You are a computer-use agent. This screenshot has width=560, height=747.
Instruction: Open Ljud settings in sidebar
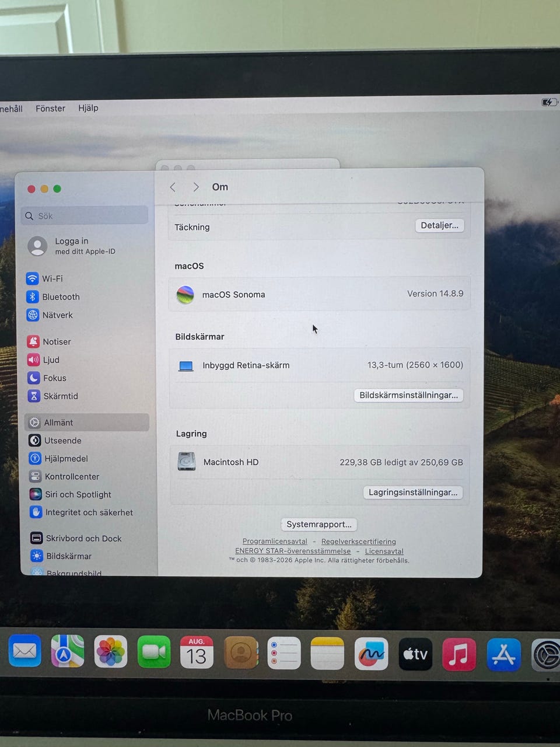[44, 359]
